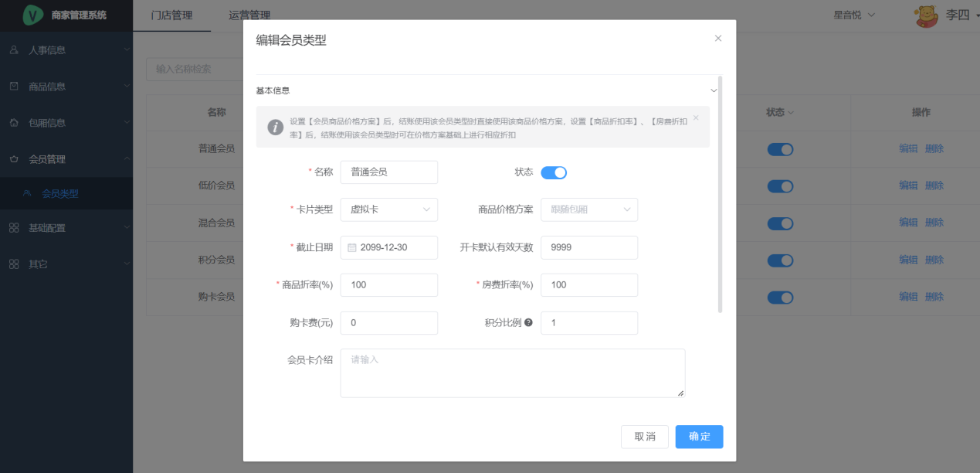Click the 取消 button
Viewport: 980px width, 473px height.
(645, 437)
